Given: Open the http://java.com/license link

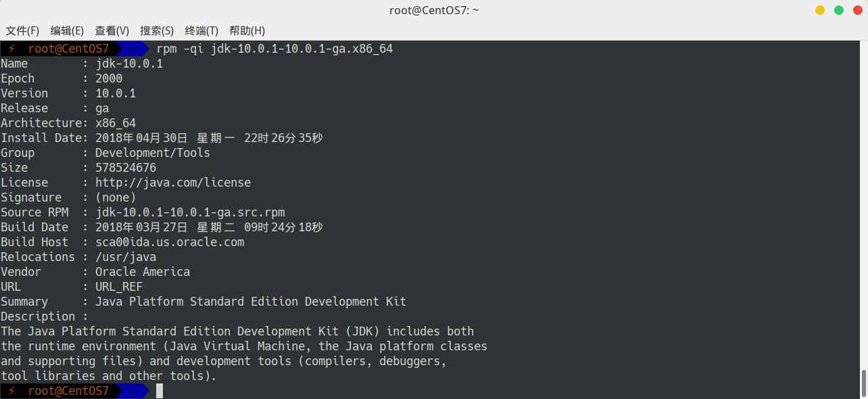Looking at the screenshot, I should [173, 183].
